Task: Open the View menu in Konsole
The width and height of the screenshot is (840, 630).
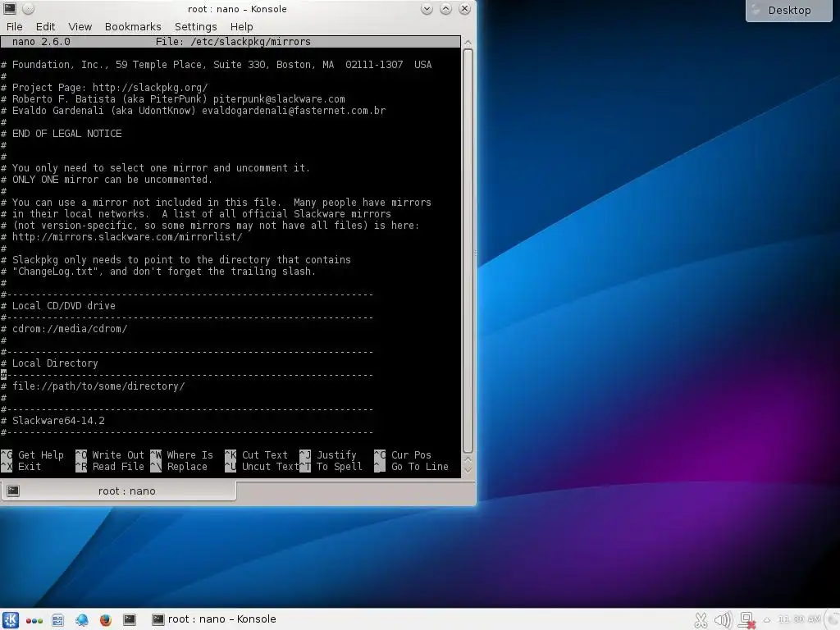Action: pos(80,27)
